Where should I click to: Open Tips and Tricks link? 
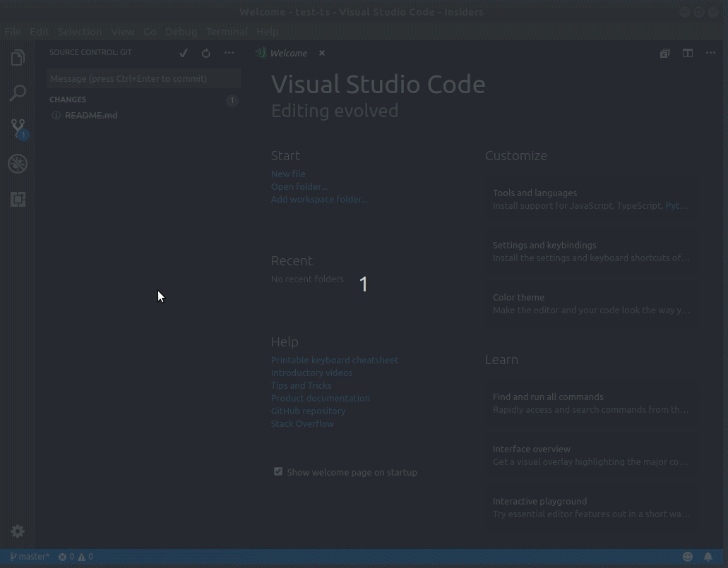(301, 386)
